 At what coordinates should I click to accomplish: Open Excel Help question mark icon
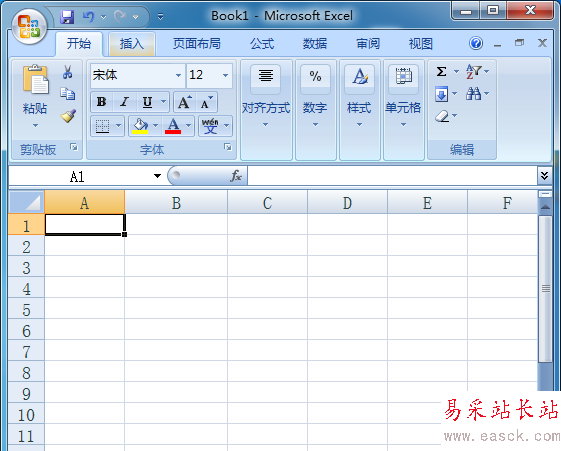click(476, 43)
